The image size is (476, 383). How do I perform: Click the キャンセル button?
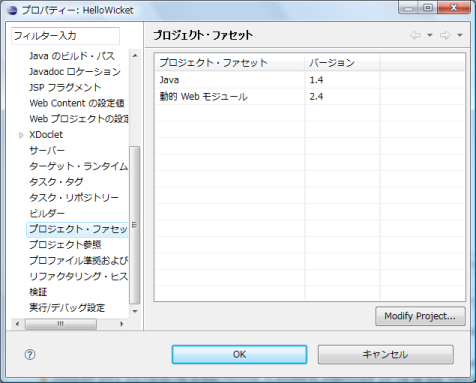(x=385, y=354)
